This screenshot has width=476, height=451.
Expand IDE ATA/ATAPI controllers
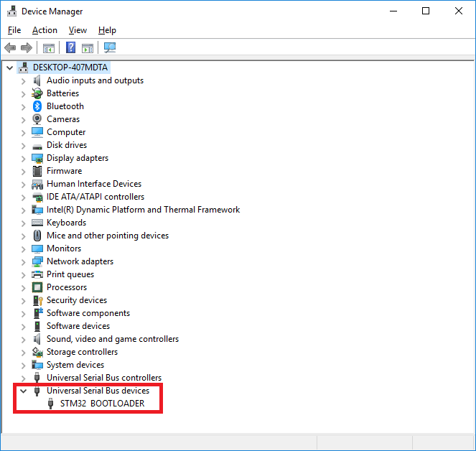[x=24, y=197]
